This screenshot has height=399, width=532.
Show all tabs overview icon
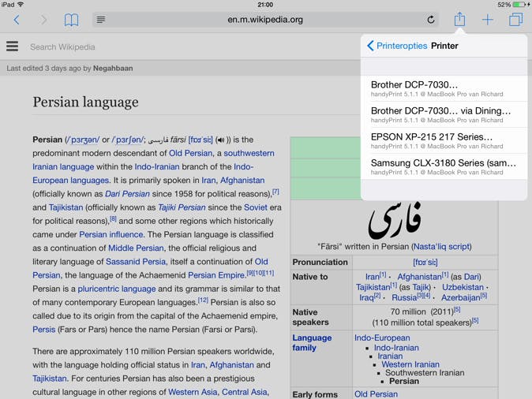tap(515, 20)
